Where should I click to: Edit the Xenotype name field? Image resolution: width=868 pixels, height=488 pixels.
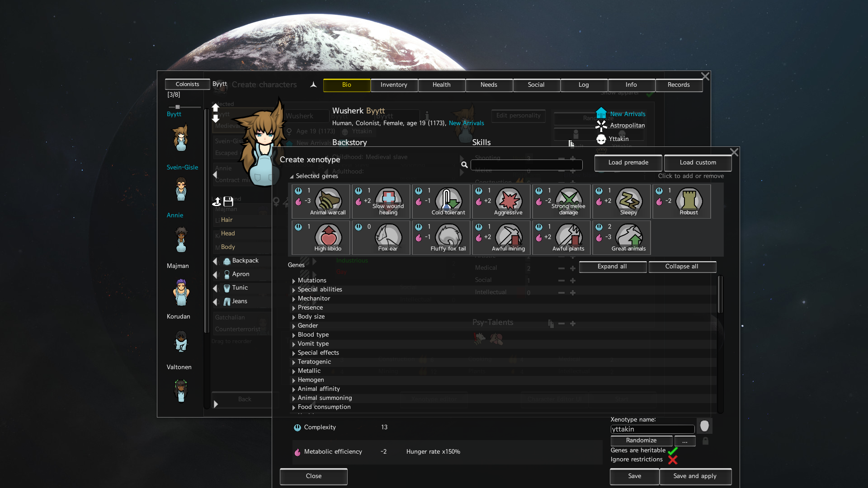click(x=652, y=429)
